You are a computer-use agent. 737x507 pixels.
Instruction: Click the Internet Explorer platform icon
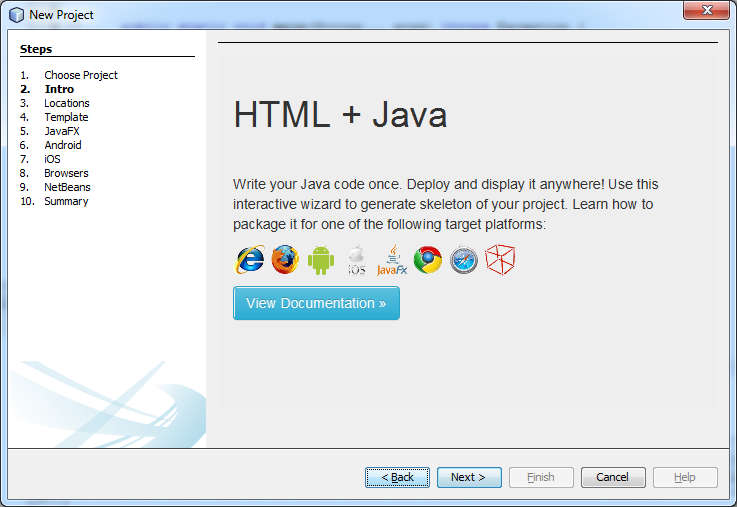coord(250,259)
